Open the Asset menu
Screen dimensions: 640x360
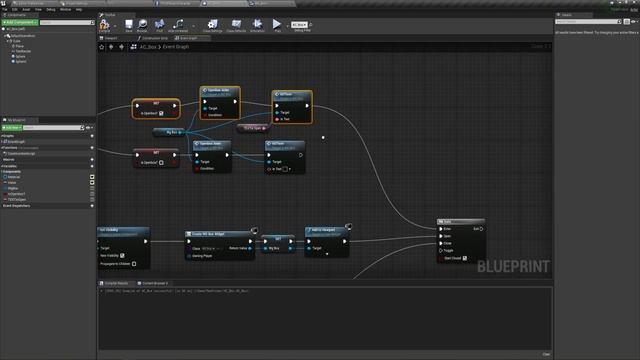click(x=26, y=9)
